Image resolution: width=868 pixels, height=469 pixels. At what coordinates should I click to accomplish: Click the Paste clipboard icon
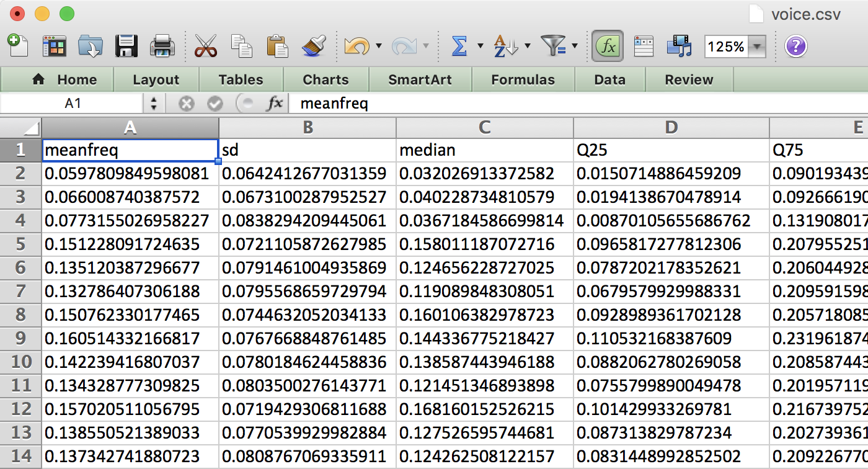click(277, 47)
